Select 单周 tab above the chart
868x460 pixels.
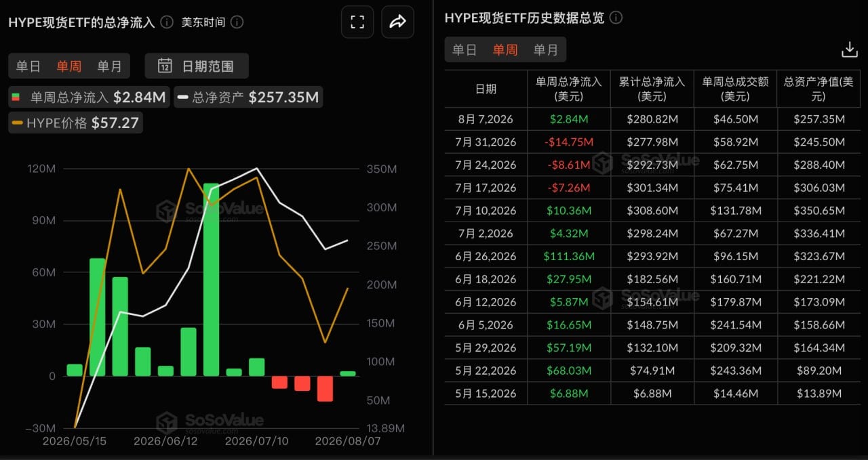[69, 66]
